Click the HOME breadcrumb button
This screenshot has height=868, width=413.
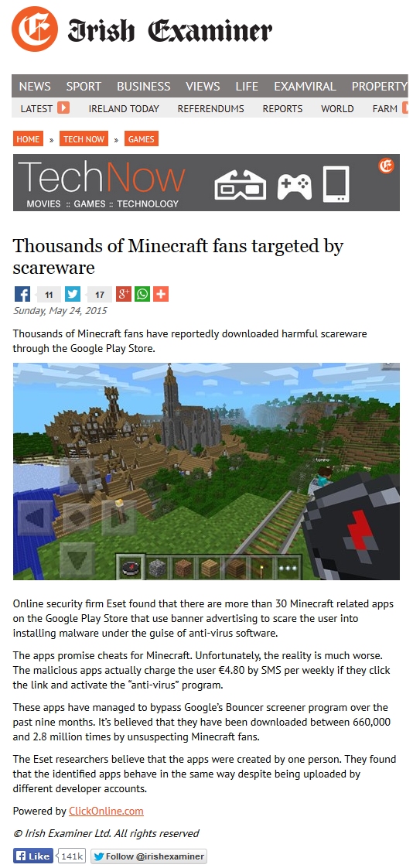29,139
